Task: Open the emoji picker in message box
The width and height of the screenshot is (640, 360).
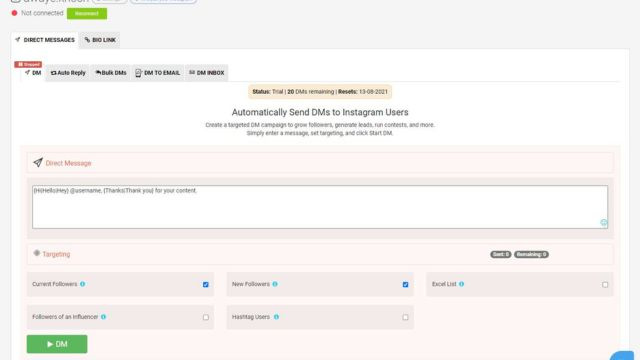Action: [604, 222]
